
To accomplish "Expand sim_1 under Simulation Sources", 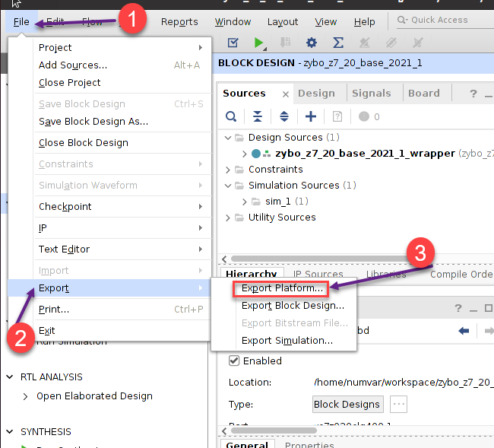I will tap(245, 202).
